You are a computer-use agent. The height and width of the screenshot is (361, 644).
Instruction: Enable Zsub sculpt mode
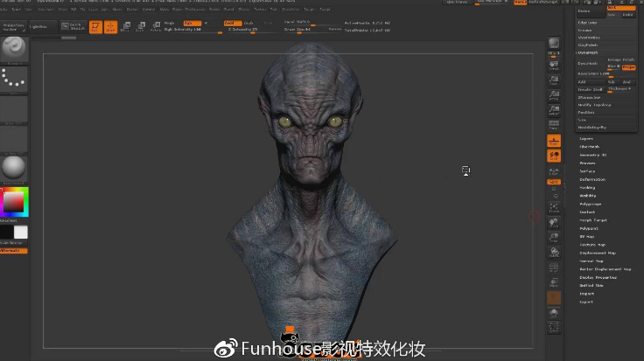pos(248,23)
